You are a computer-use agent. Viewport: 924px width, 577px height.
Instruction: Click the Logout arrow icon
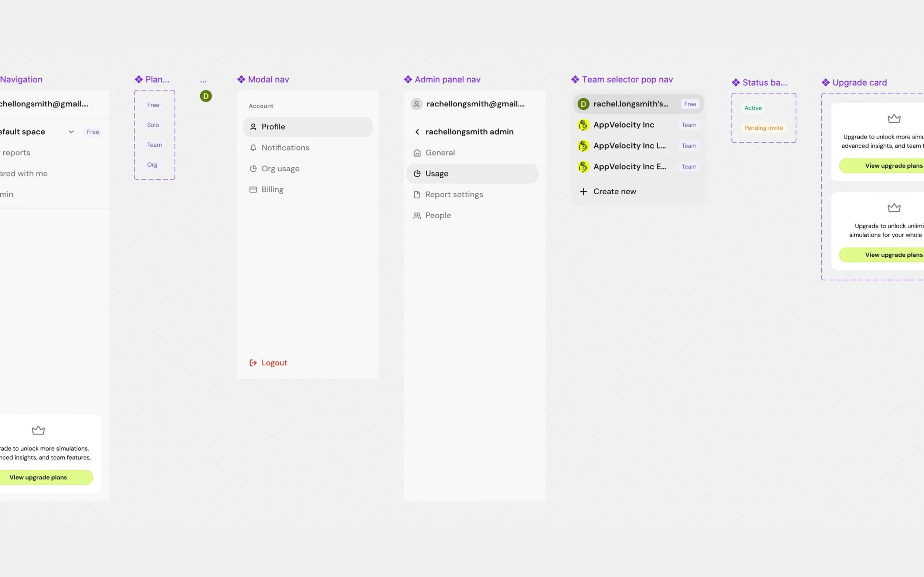pyautogui.click(x=253, y=363)
